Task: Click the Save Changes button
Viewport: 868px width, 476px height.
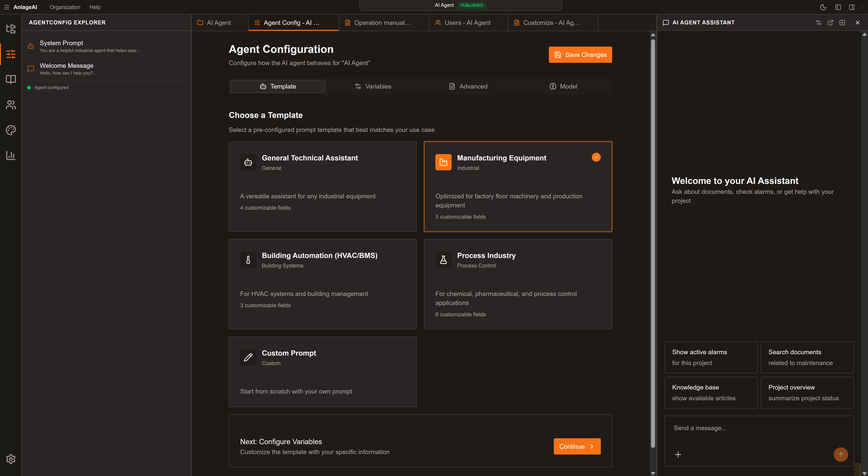Action: (x=580, y=55)
